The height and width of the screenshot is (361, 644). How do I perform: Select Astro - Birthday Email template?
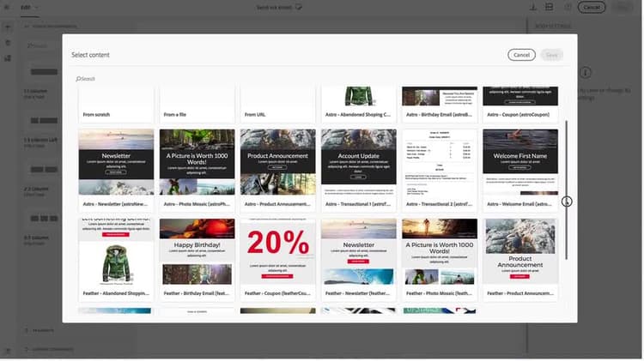440,105
